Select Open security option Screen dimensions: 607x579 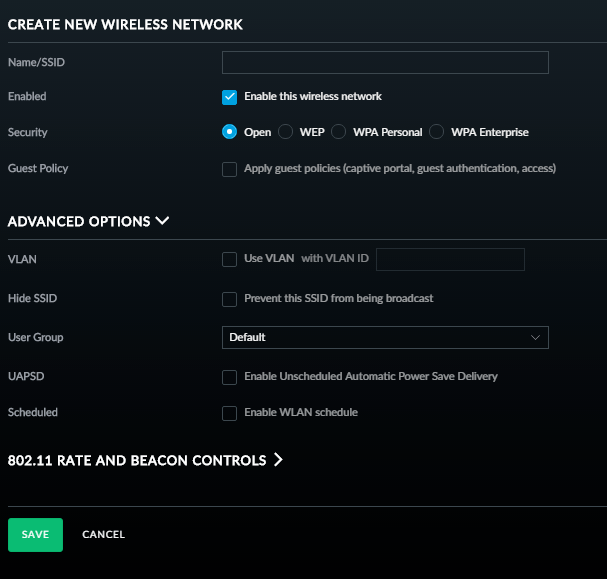pyautogui.click(x=230, y=132)
